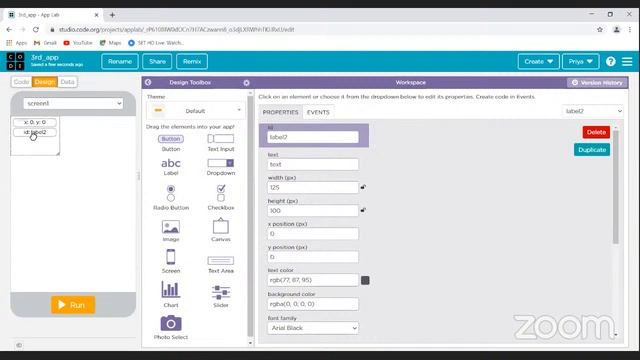Open the hamburger menu in header

click(x=627, y=62)
